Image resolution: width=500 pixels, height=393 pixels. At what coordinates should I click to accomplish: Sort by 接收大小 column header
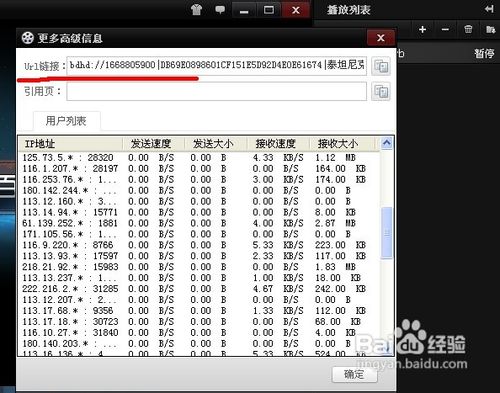pyautogui.click(x=343, y=144)
